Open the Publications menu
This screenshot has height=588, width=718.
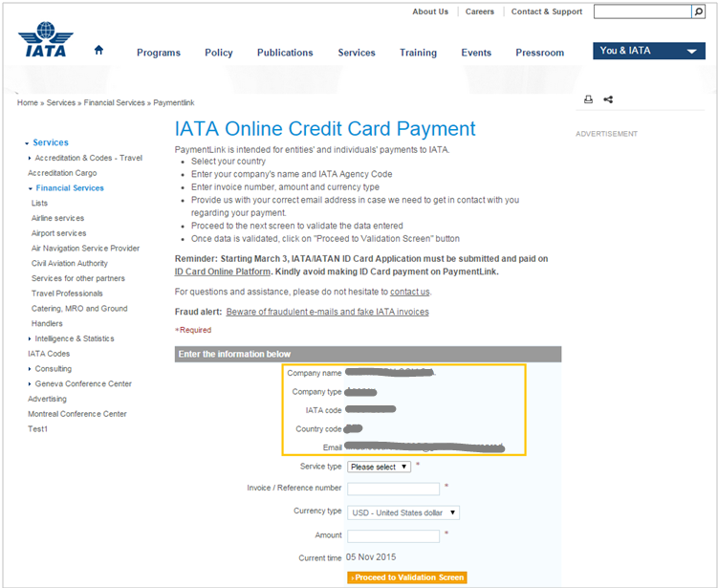(285, 53)
